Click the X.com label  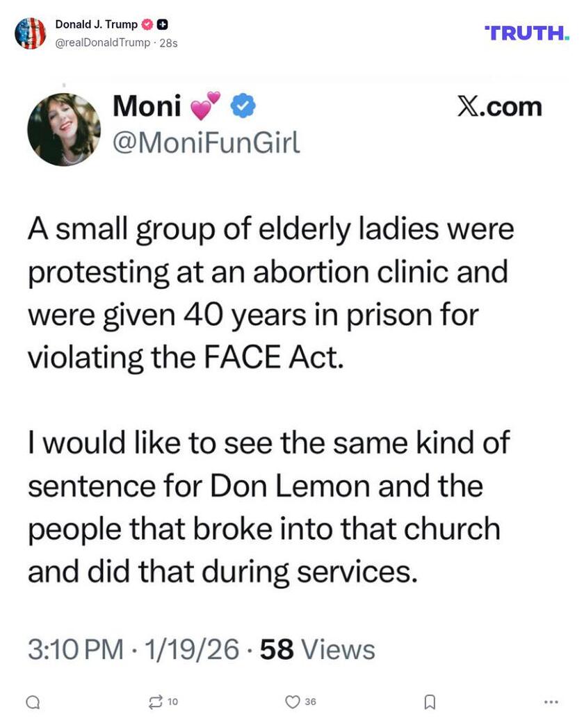[499, 107]
